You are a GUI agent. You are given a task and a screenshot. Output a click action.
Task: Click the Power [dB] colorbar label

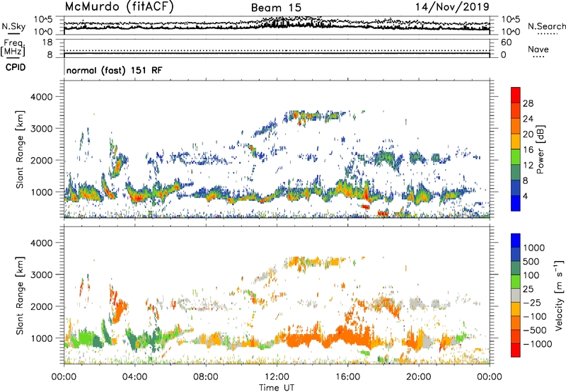click(x=540, y=149)
